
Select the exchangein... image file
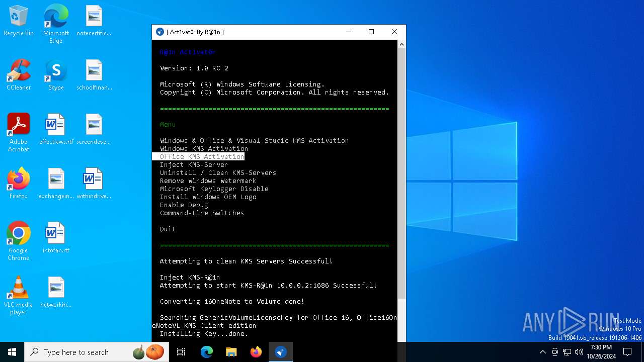pos(56,184)
